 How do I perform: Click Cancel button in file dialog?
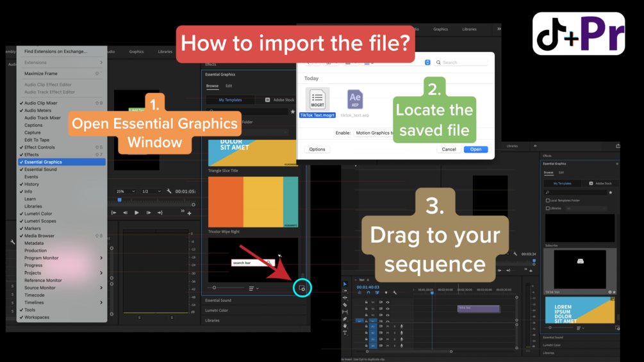[x=449, y=149]
